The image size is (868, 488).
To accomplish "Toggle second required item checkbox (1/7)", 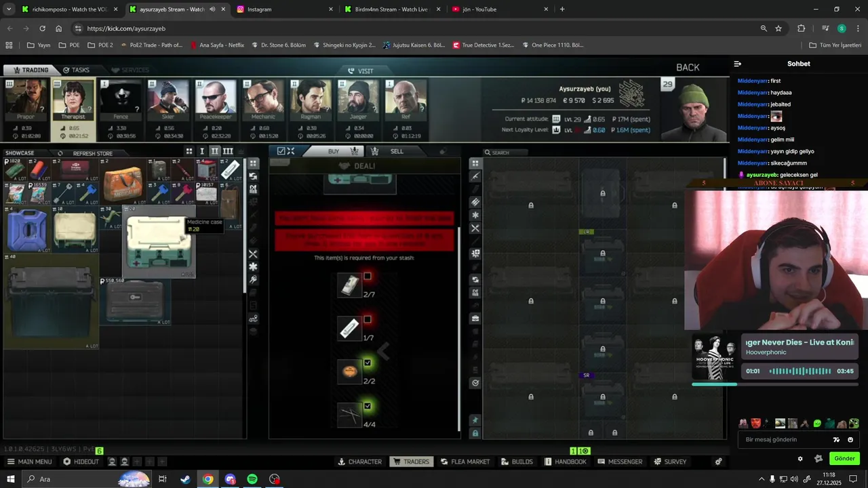I will click(368, 319).
